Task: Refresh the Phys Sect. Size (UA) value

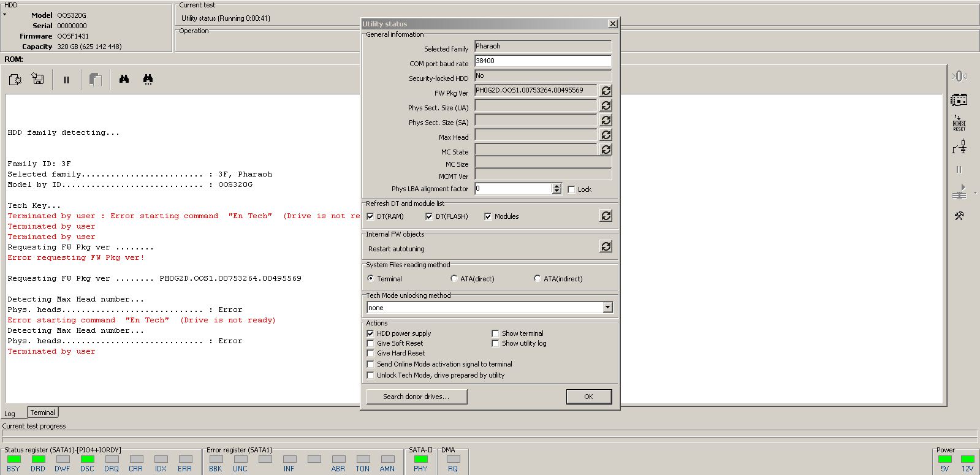Action: [606, 105]
